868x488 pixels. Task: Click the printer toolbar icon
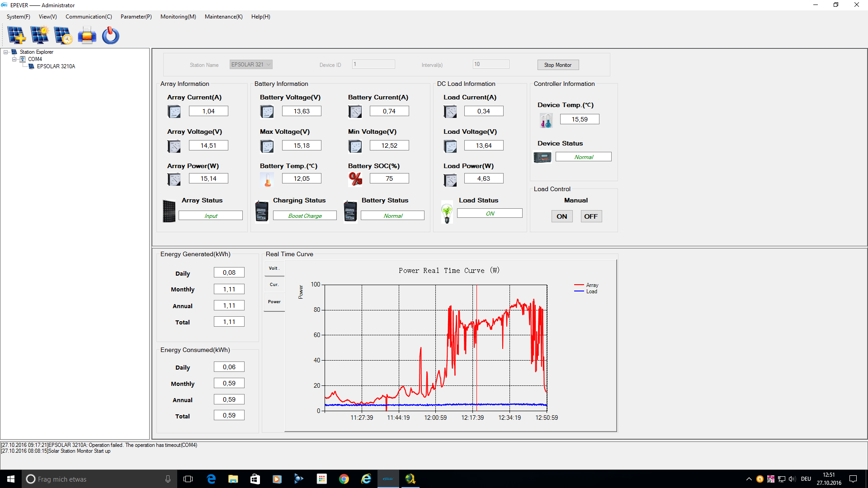pyautogui.click(x=87, y=35)
